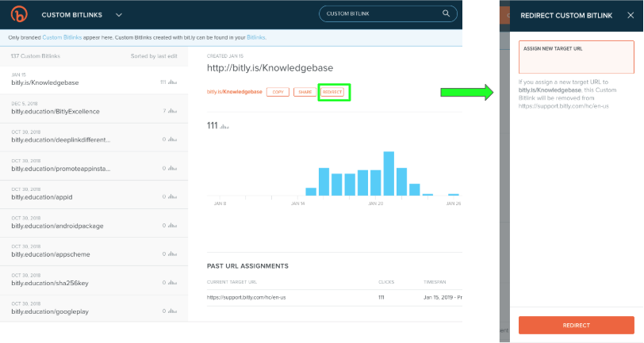Focus the Custom Bitlink search field

(x=388, y=13)
